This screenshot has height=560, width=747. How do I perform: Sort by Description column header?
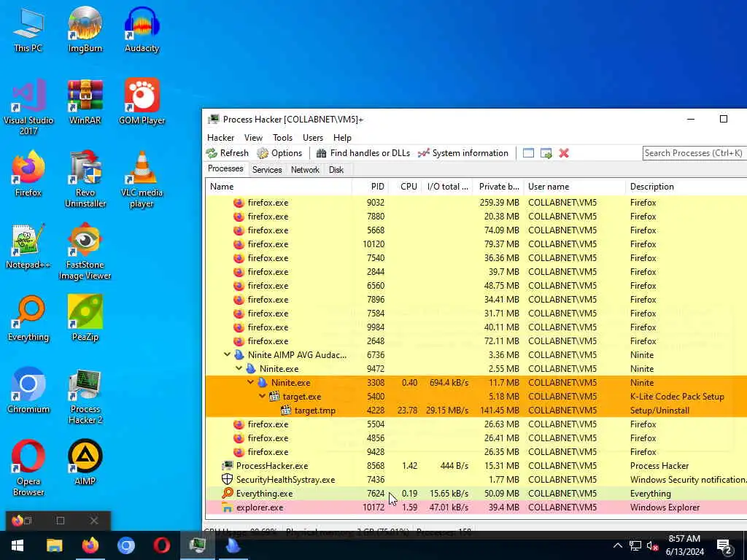[686, 187]
